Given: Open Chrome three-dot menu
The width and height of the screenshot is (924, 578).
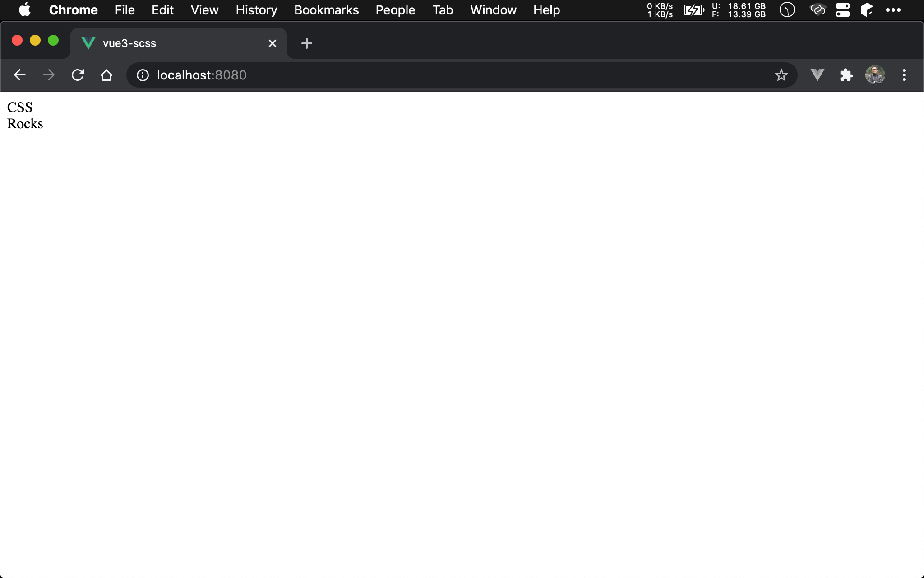Looking at the screenshot, I should tap(904, 75).
